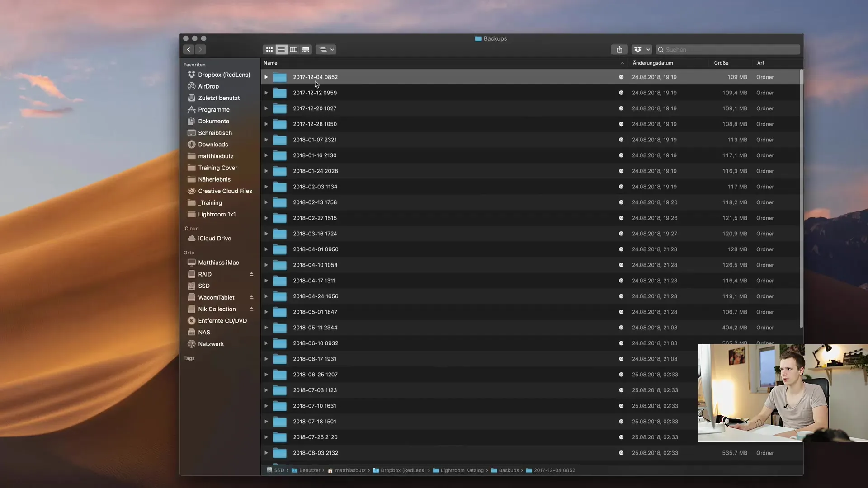Click the view options dropdown arrow
868x488 pixels.
333,49
